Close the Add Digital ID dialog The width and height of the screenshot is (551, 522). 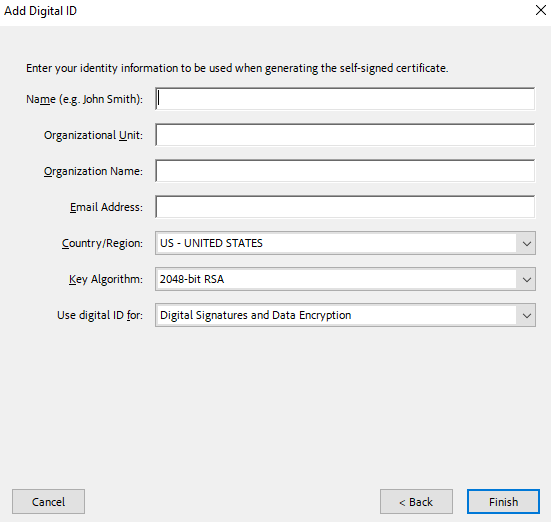tap(541, 10)
